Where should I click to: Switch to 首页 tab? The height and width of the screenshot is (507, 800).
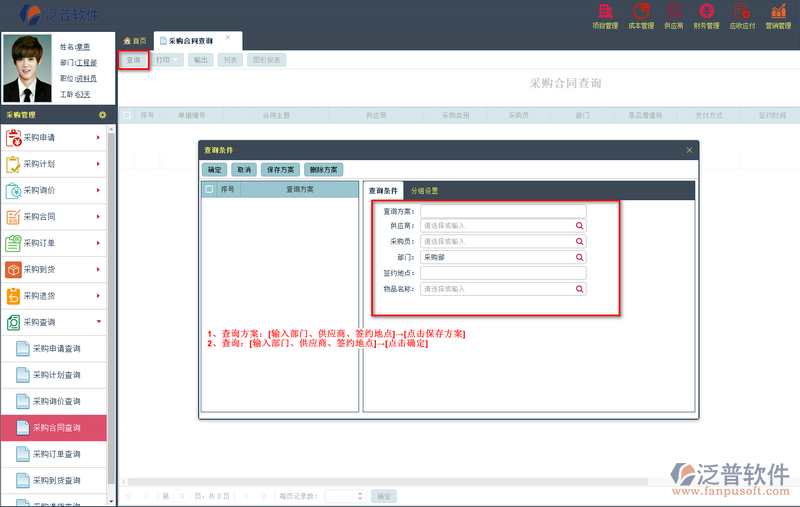[x=135, y=41]
